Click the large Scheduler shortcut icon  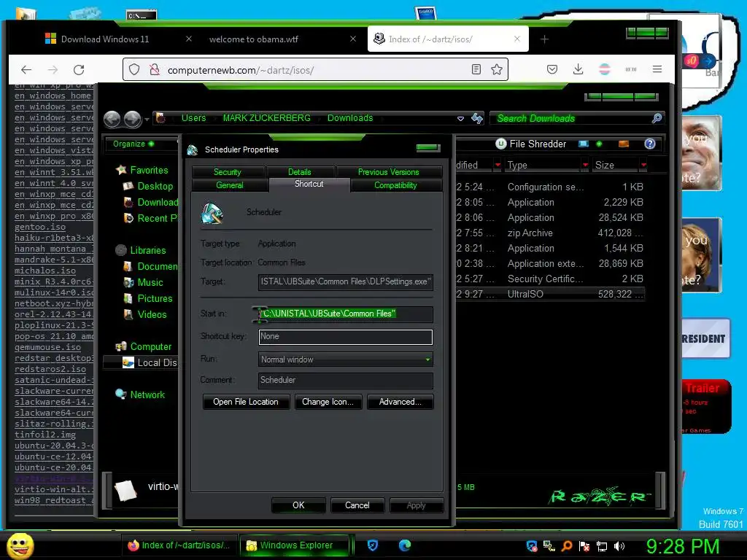(212, 213)
